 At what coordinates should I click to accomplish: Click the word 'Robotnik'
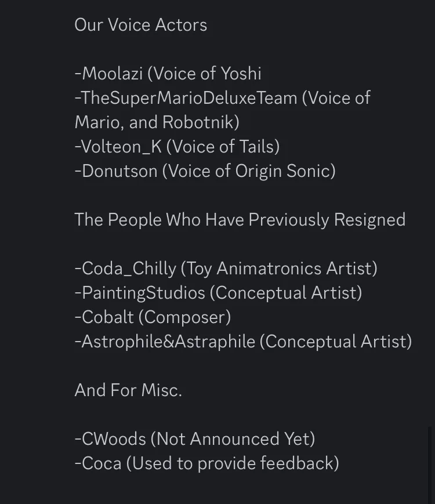click(198, 122)
